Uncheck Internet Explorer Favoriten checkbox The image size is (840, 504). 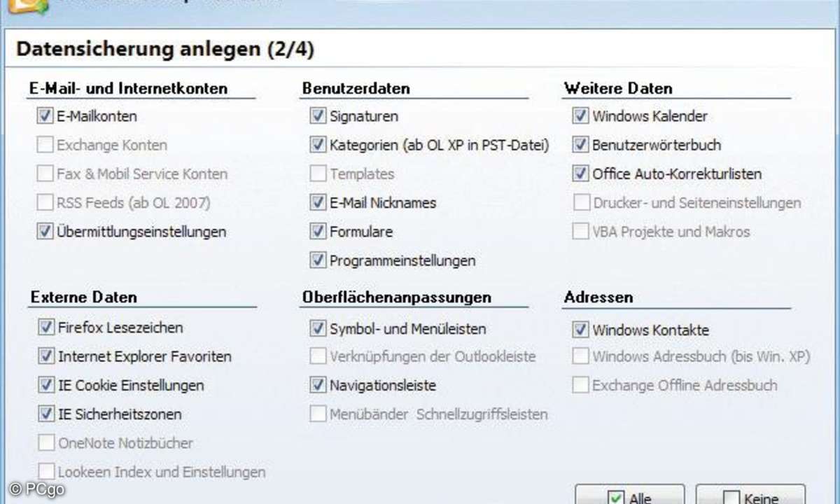point(46,356)
